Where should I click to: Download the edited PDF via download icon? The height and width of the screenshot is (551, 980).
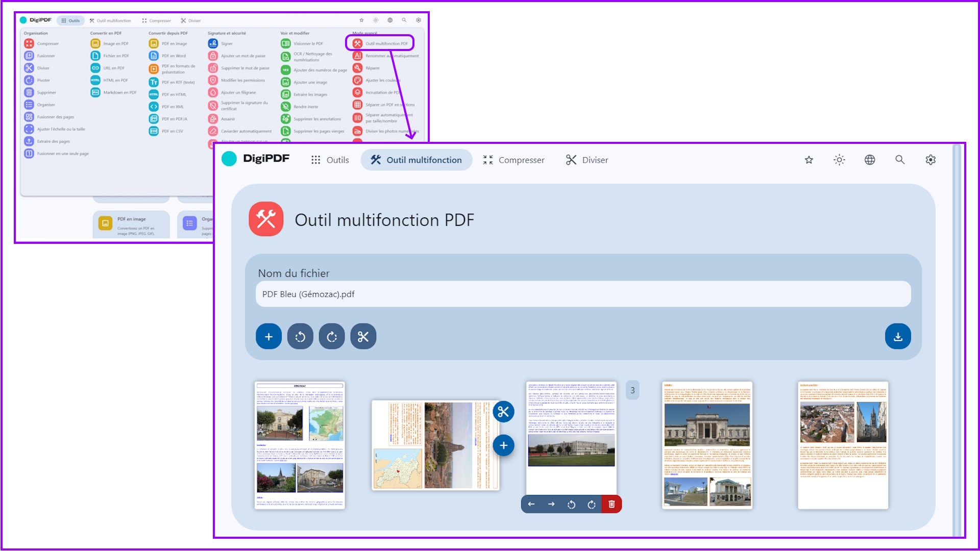(897, 336)
